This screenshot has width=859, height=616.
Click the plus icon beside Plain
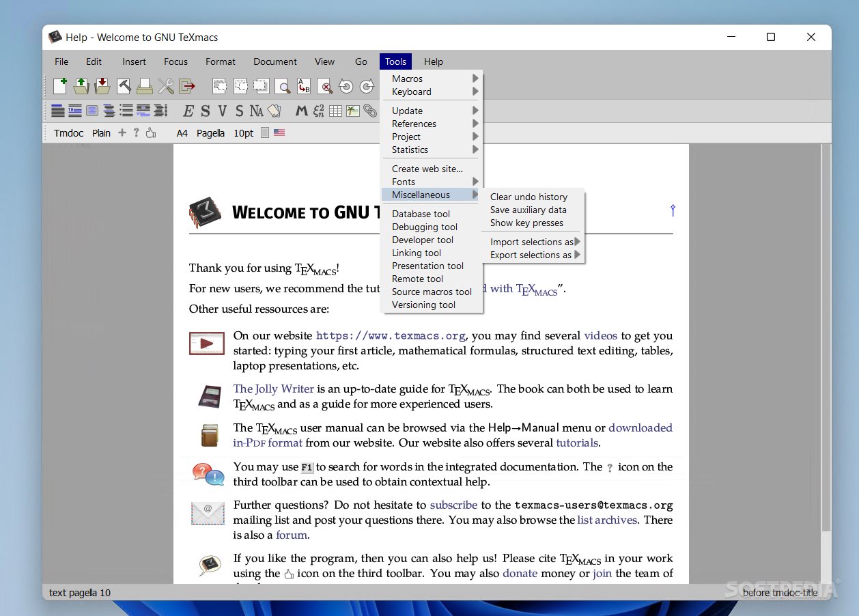tap(122, 133)
